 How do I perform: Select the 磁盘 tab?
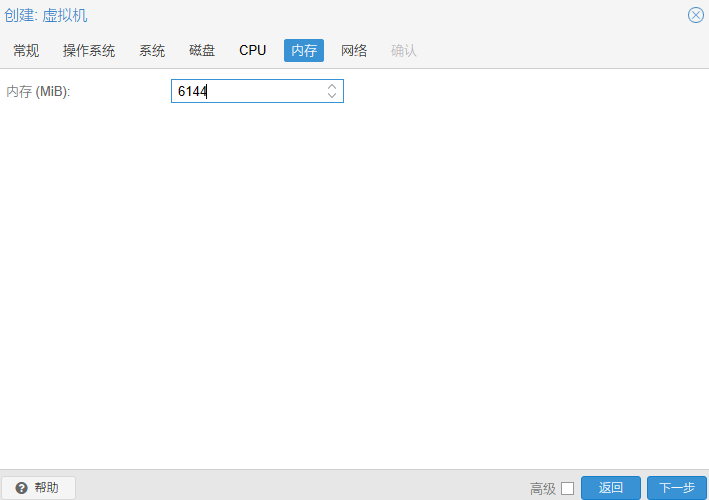pos(202,50)
